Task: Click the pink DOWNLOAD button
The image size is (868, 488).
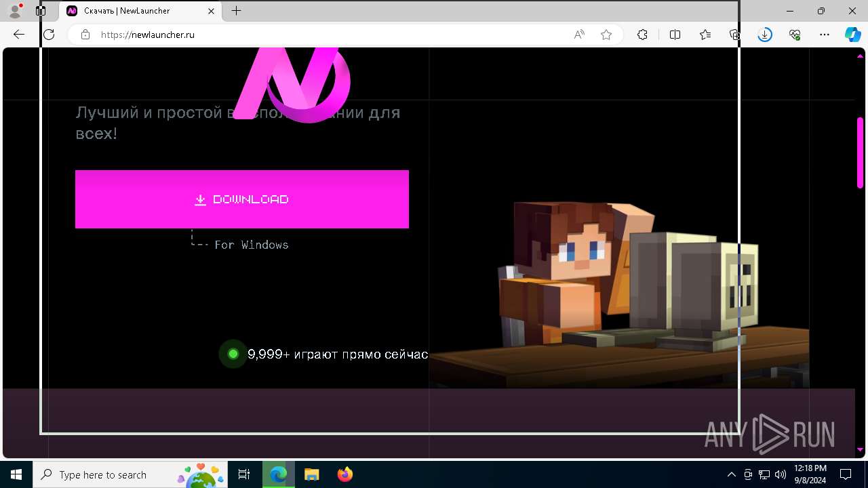Action: 242,199
